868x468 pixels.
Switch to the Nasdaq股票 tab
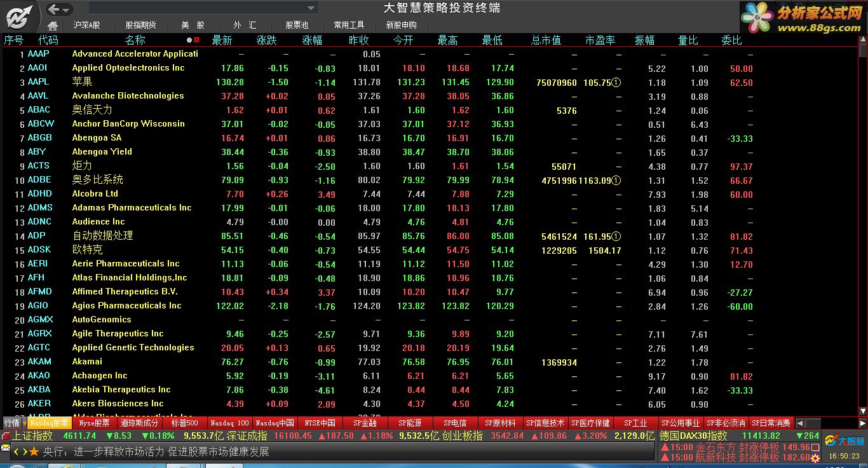[x=50, y=423]
